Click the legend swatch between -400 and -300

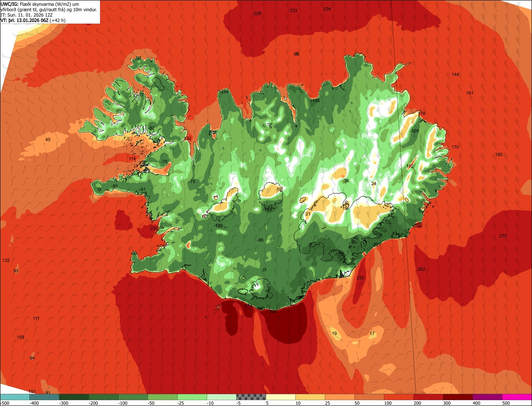coord(44,397)
